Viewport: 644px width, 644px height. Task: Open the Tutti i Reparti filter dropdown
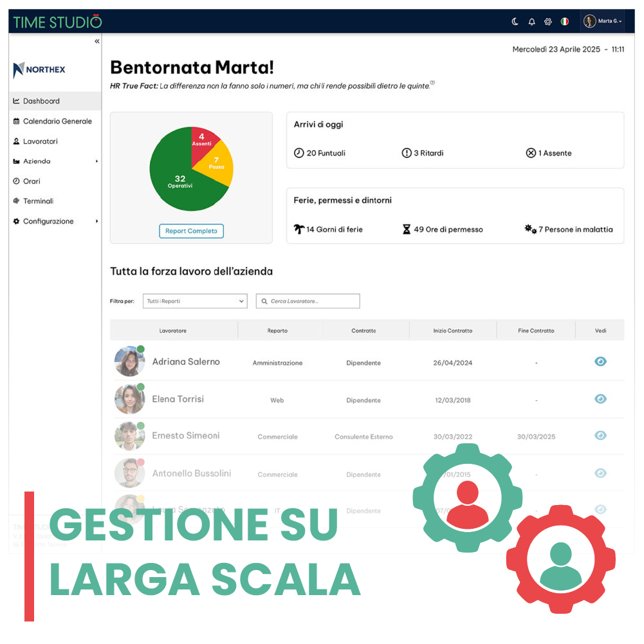click(x=195, y=300)
